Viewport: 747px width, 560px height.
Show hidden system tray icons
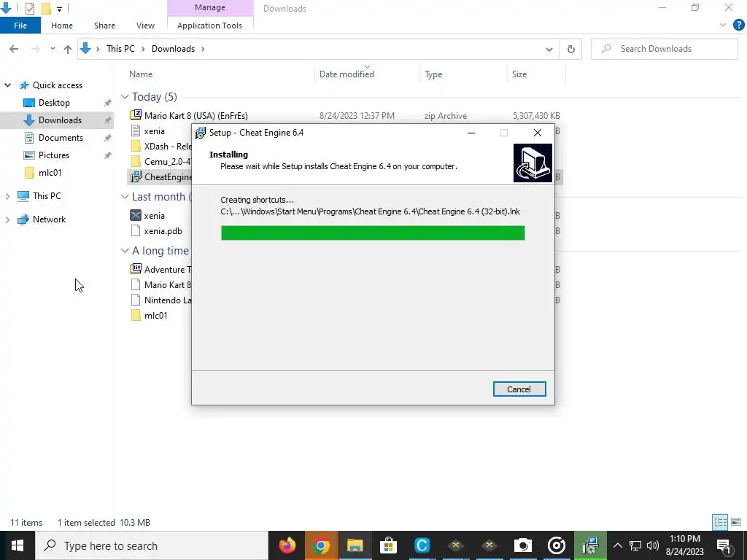click(x=617, y=545)
